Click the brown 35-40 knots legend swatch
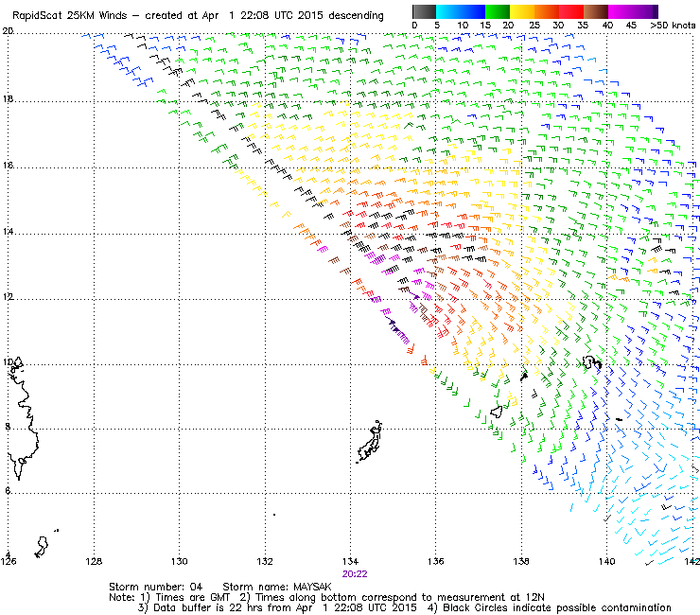The width and height of the screenshot is (700, 615). (x=596, y=11)
